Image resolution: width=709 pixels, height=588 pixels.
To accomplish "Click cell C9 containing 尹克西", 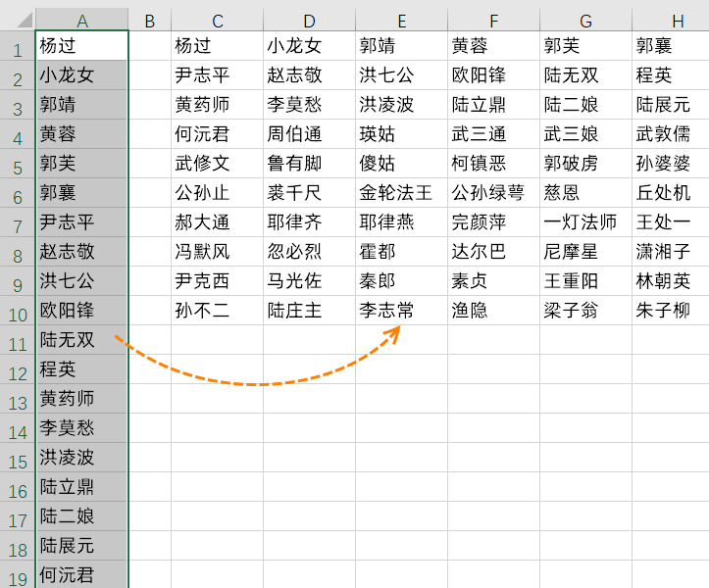I will (218, 280).
